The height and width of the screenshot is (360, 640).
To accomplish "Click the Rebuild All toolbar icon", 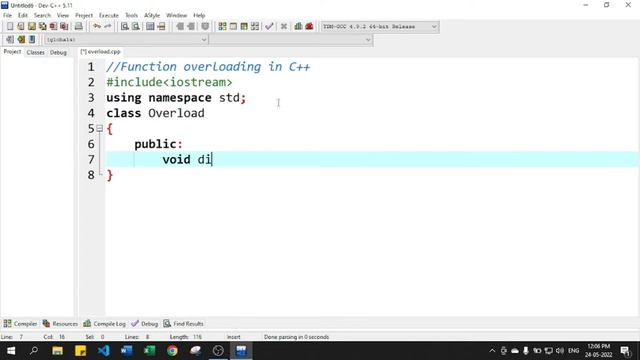I will click(x=255, y=27).
